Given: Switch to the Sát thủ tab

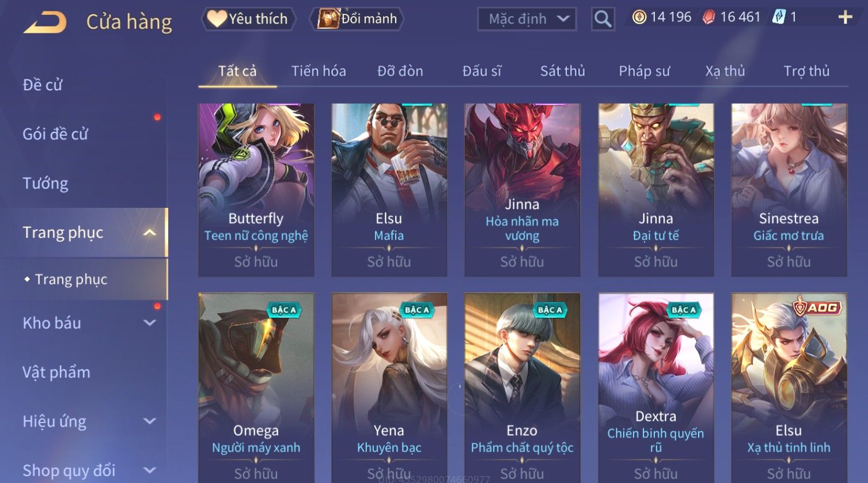Looking at the screenshot, I should pos(562,71).
